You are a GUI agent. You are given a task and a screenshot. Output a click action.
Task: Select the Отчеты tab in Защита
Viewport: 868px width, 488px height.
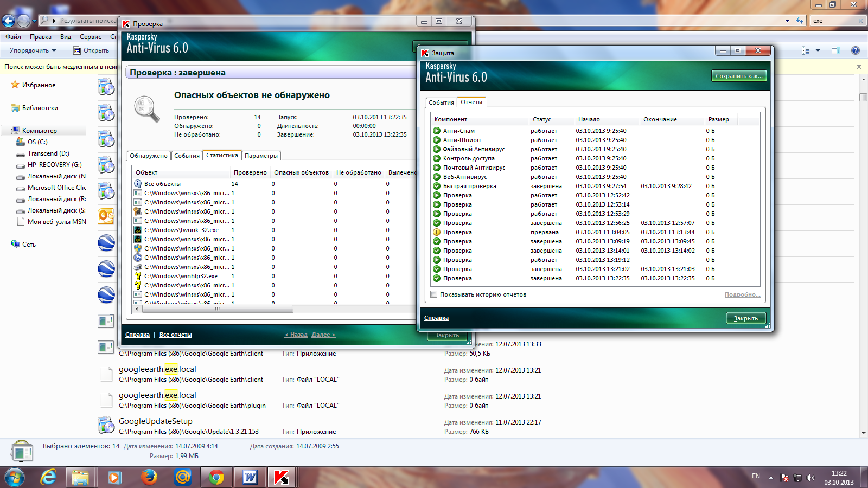[471, 102]
